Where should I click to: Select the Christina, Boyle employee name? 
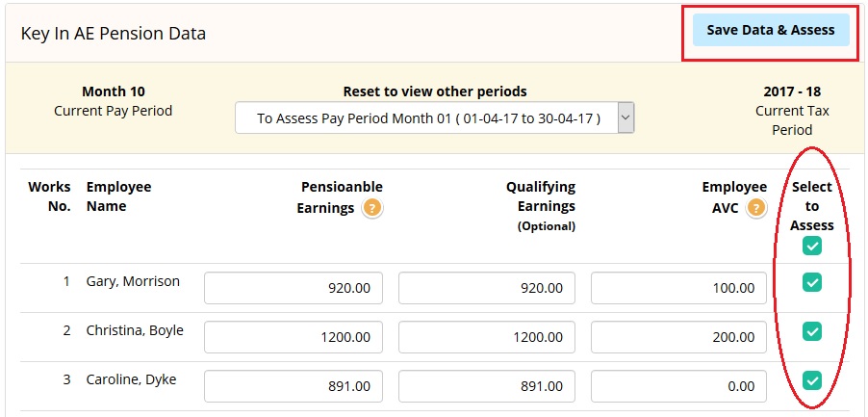tap(135, 330)
